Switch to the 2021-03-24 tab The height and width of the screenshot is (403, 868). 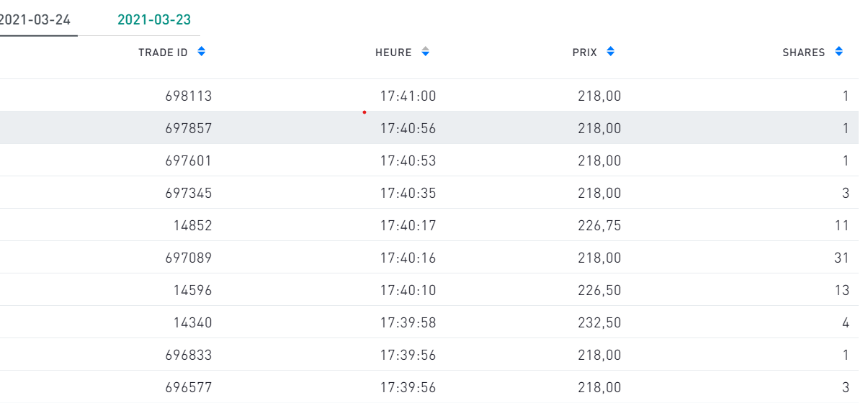coord(36,19)
